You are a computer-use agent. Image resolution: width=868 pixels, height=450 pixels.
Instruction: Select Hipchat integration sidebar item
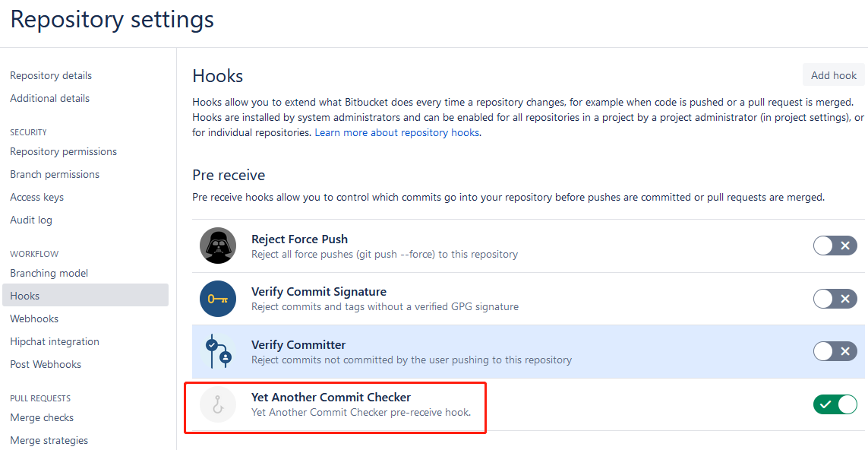point(55,341)
